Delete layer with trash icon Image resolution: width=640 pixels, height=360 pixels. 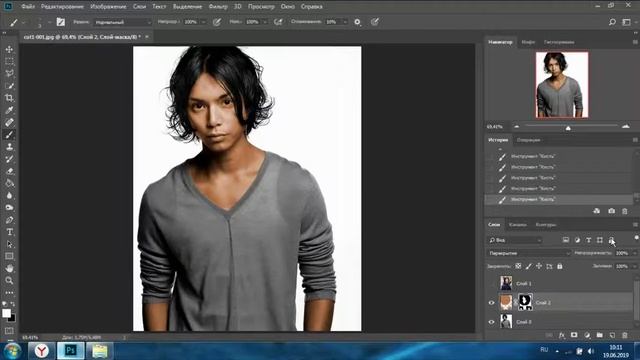[x=624, y=335]
